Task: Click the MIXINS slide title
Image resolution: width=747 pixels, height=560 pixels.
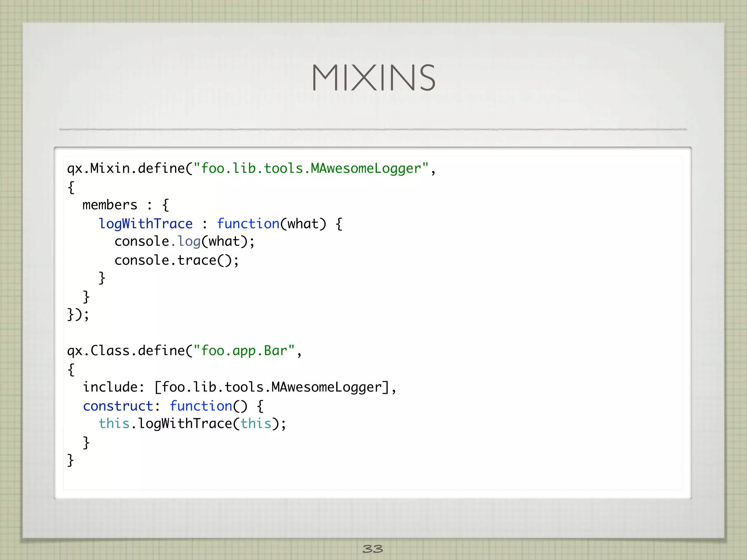Action: pos(373,77)
